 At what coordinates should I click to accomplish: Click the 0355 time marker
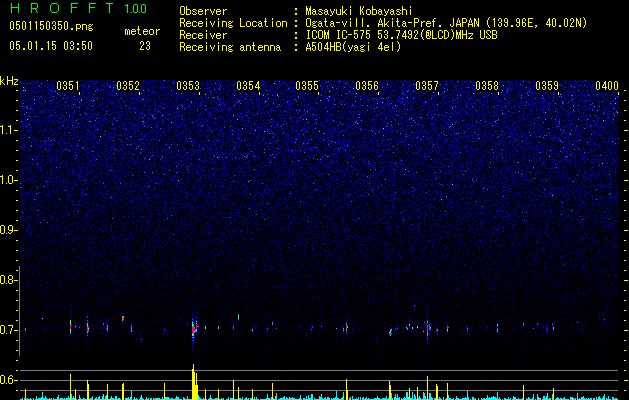(307, 86)
